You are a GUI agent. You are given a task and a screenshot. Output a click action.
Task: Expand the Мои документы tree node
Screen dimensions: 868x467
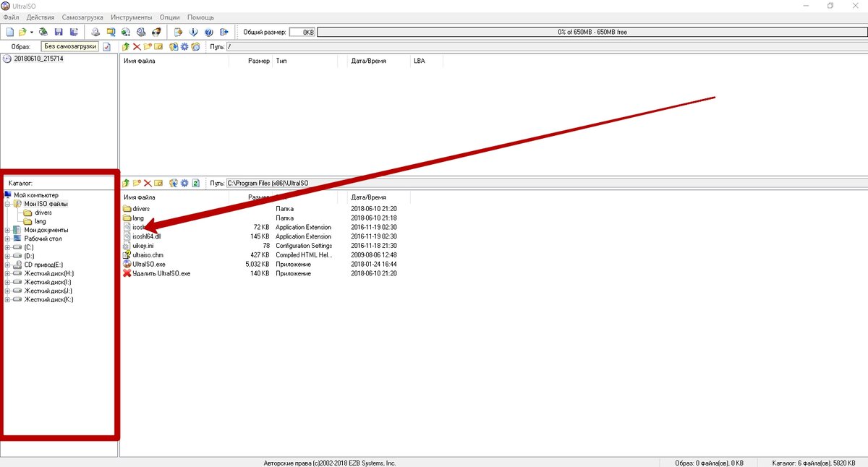7,230
